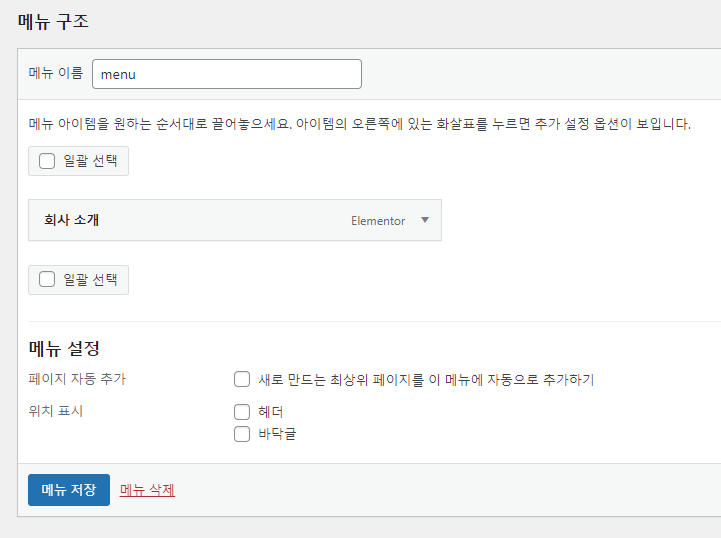721x538 pixels.
Task: Check the lower 일괄 선택 checkbox
Action: pyautogui.click(x=47, y=279)
